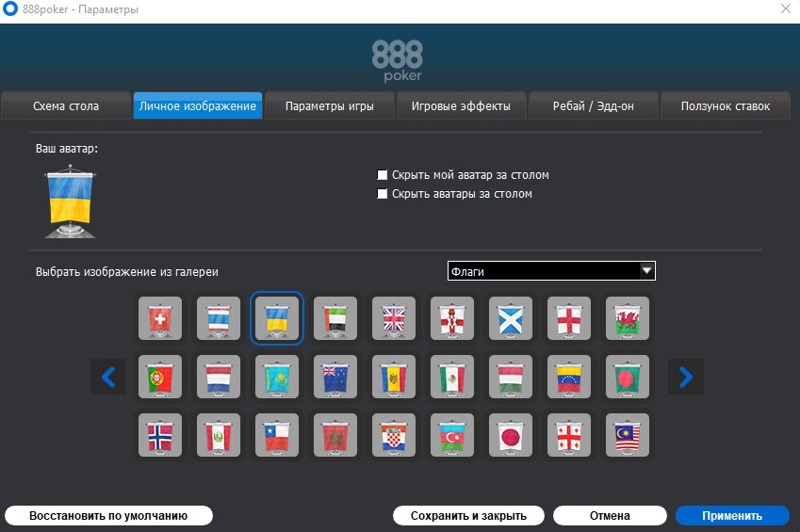Select the Portugal flag avatar
This screenshot has height=532, width=800.
tap(160, 377)
